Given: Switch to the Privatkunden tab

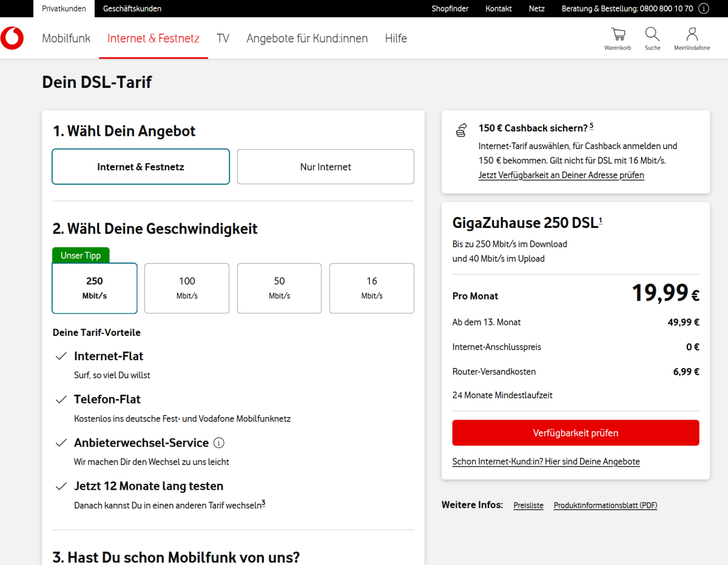Looking at the screenshot, I should tap(64, 8).
